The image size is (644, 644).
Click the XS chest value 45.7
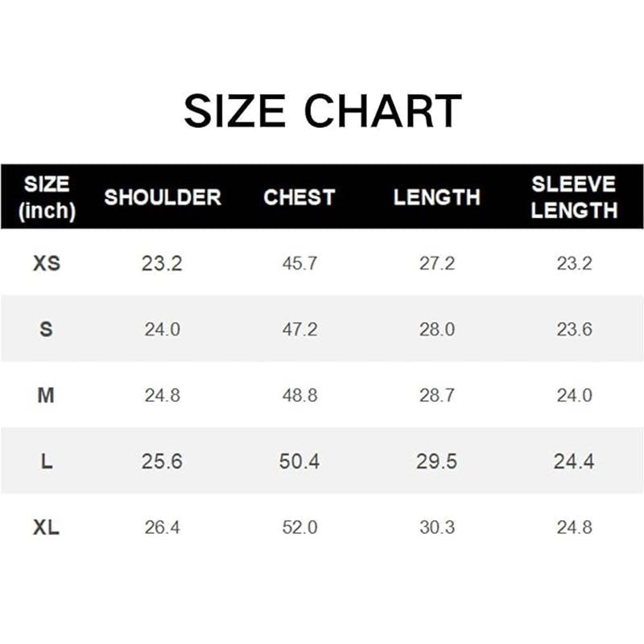click(299, 263)
